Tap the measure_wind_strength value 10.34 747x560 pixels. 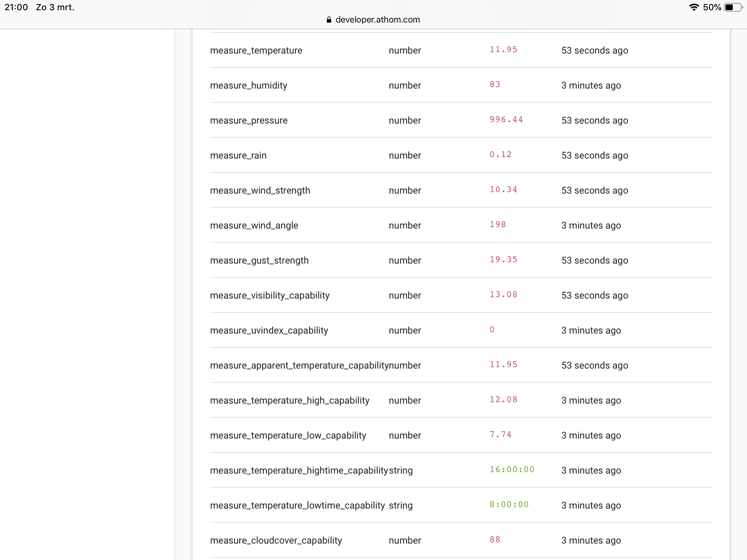503,190
